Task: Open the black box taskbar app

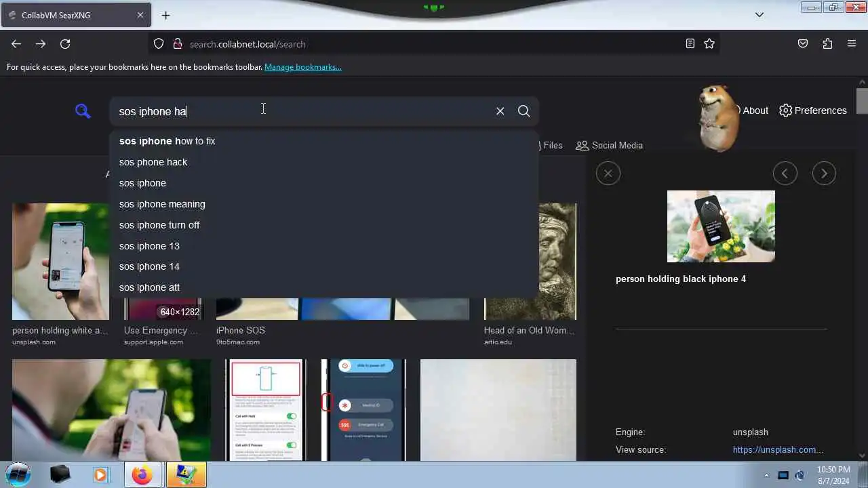Action: tap(60, 475)
